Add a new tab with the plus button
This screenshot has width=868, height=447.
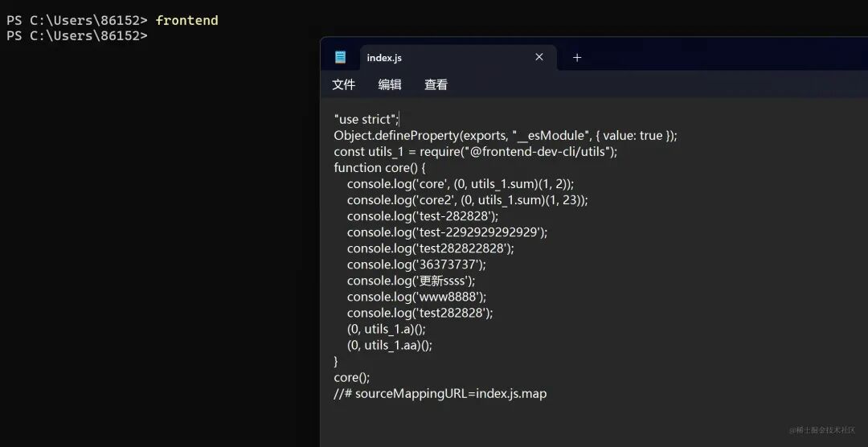[x=577, y=58]
